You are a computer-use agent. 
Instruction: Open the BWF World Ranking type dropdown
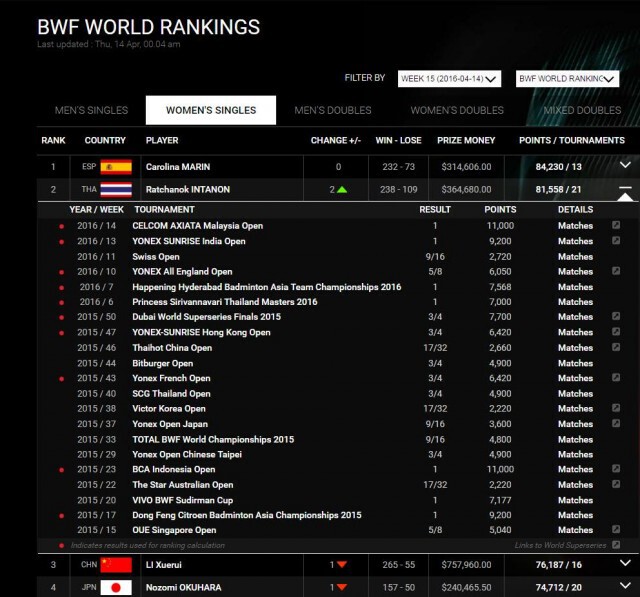567,79
